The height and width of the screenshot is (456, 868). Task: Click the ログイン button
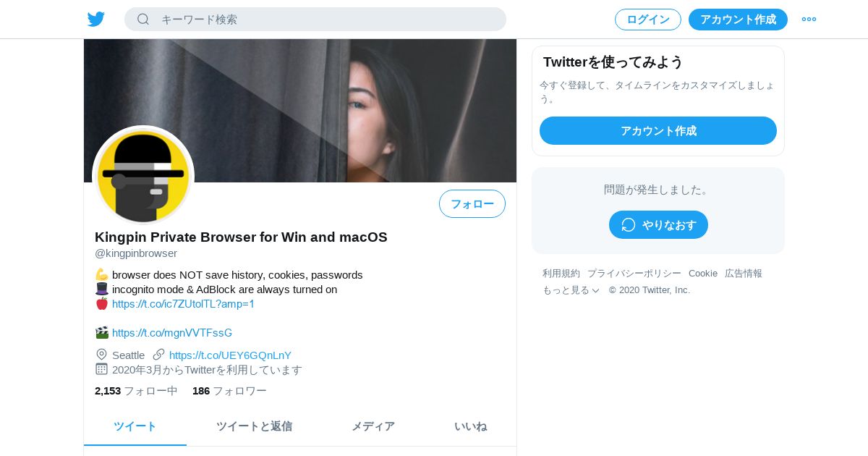[x=648, y=20]
